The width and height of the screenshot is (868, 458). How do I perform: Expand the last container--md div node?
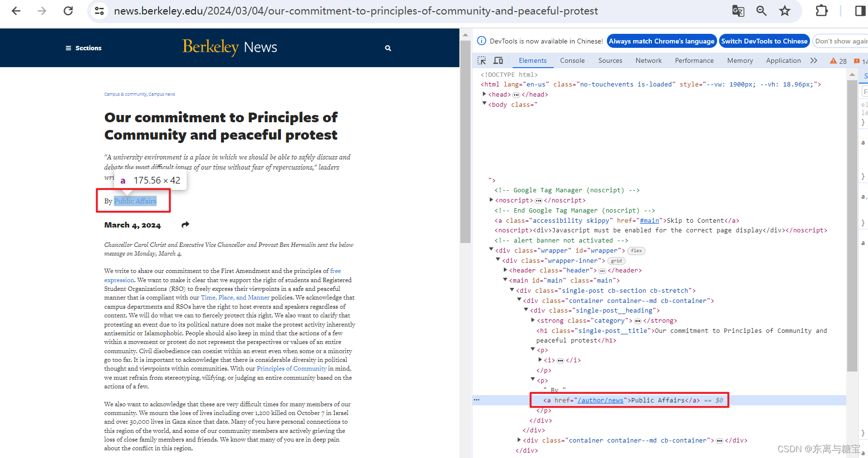(519, 440)
